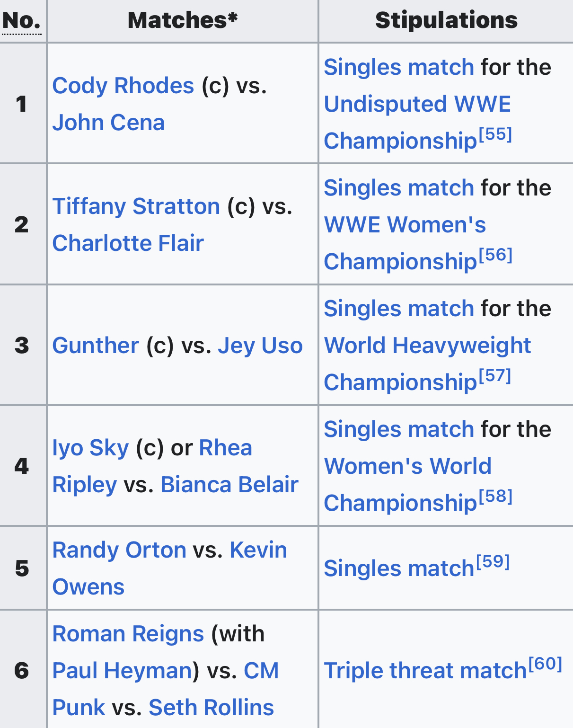Screen dimensions: 573x728
Task: Jump to citation reference 58
Action: [495, 497]
